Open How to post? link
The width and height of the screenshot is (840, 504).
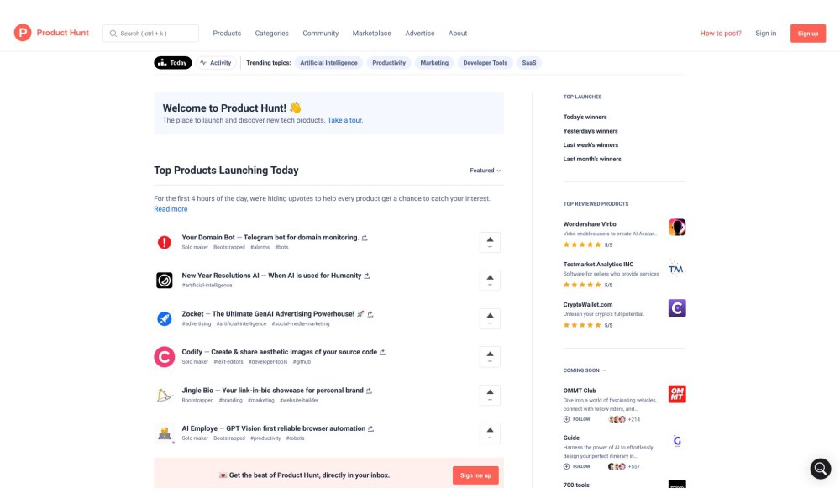pos(721,34)
